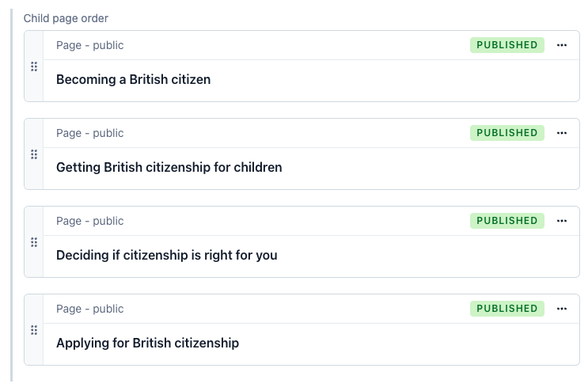Image resolution: width=588 pixels, height=391 pixels.
Task: Click Published badge on Getting British citizenship for children
Action: tap(507, 133)
